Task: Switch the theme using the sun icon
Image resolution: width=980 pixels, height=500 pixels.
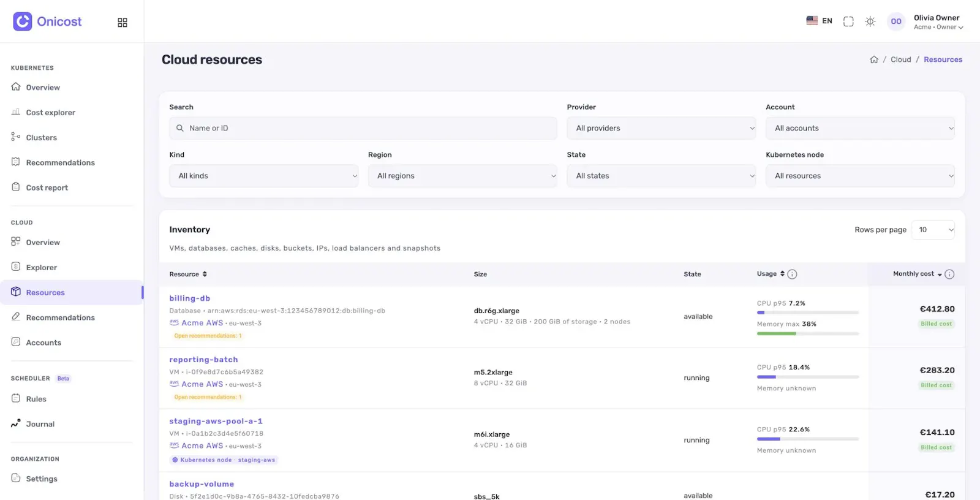Action: pos(870,21)
